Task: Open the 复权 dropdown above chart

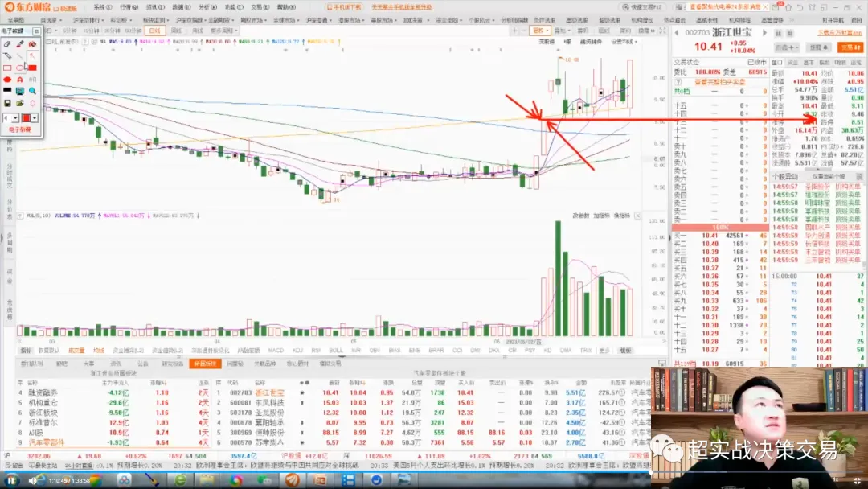Action: pyautogui.click(x=540, y=31)
